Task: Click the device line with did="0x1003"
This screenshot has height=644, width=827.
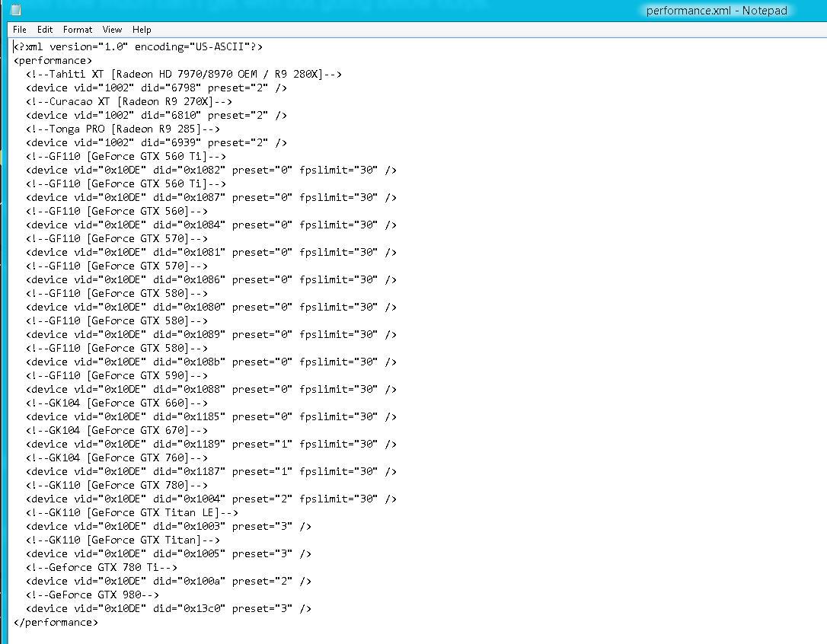Action: tap(168, 526)
